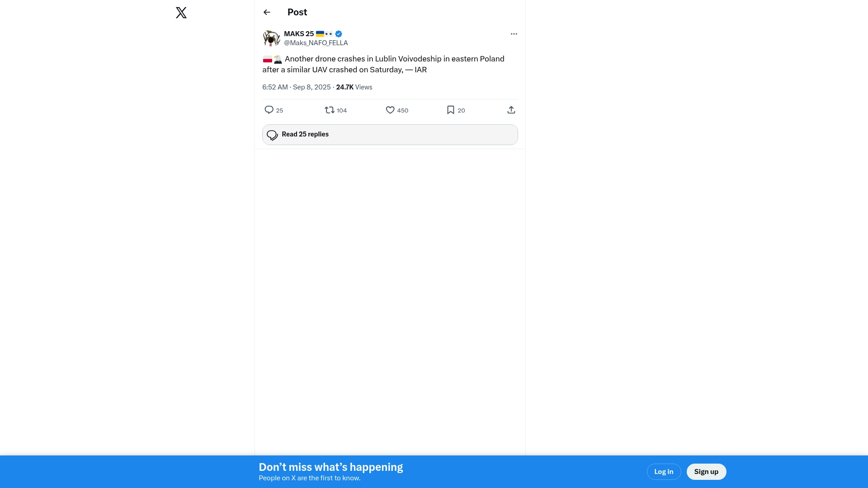Open @Maks_NAFO_FELLA handle link
The image size is (868, 488).
point(316,43)
